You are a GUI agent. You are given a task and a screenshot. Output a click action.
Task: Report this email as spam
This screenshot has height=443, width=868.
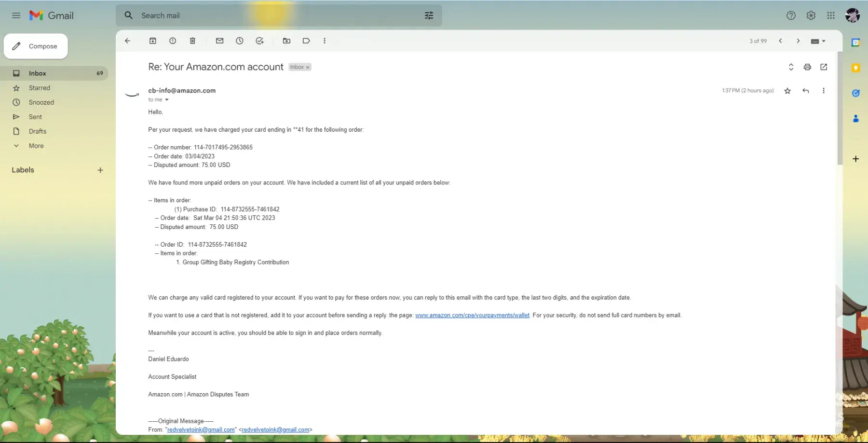tap(173, 41)
